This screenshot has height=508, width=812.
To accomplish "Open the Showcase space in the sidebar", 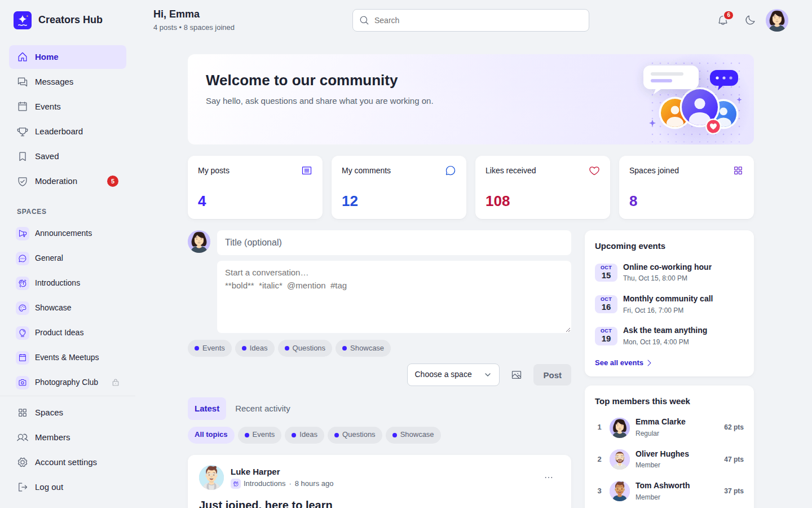I will click(x=68, y=308).
